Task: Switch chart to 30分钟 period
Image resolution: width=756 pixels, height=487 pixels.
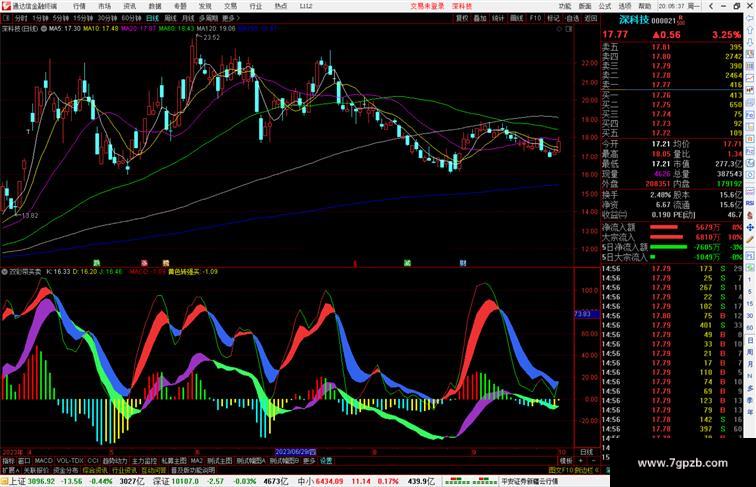Action: click(x=107, y=18)
